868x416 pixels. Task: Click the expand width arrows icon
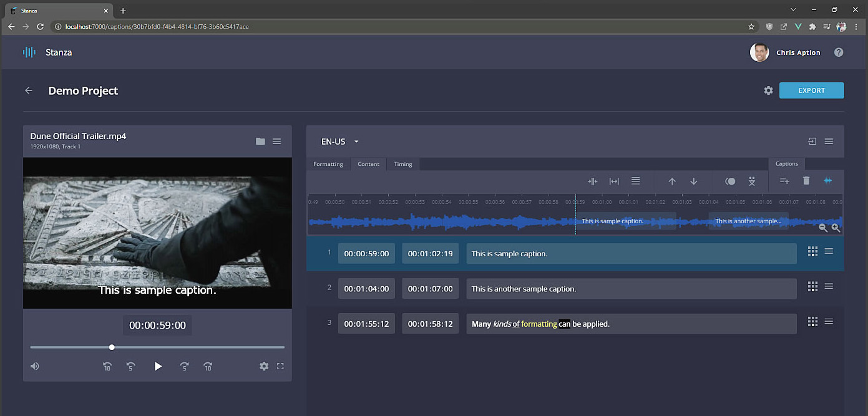(614, 181)
